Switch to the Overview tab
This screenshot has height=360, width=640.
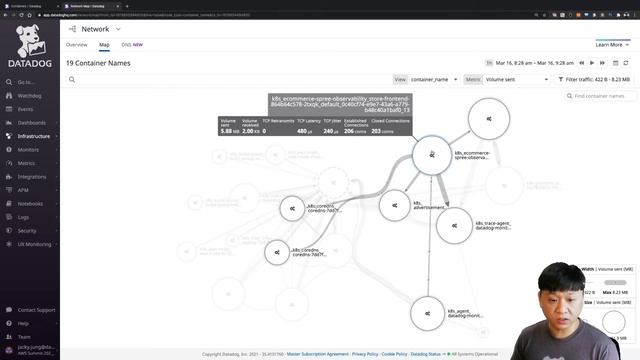pyautogui.click(x=77, y=44)
